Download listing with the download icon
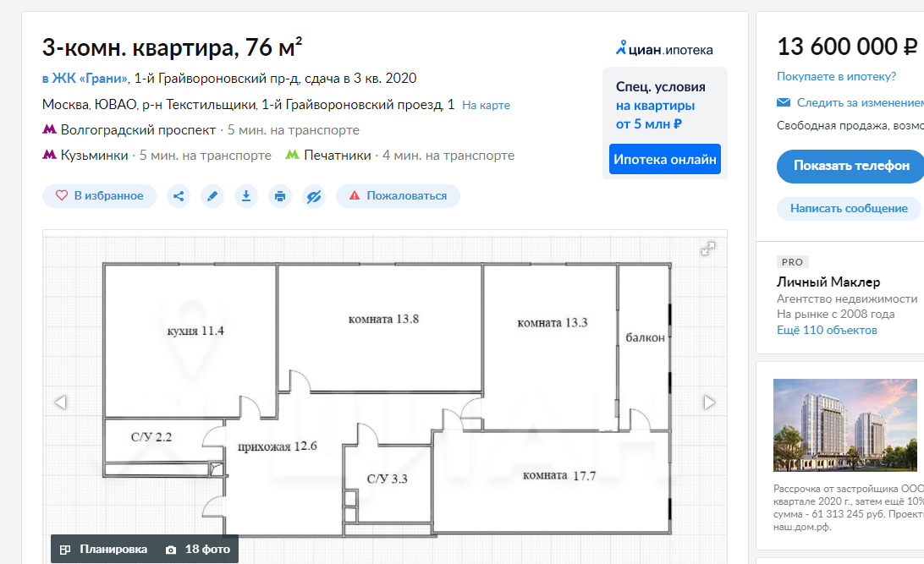Image resolution: width=924 pixels, height=564 pixels. [246, 196]
